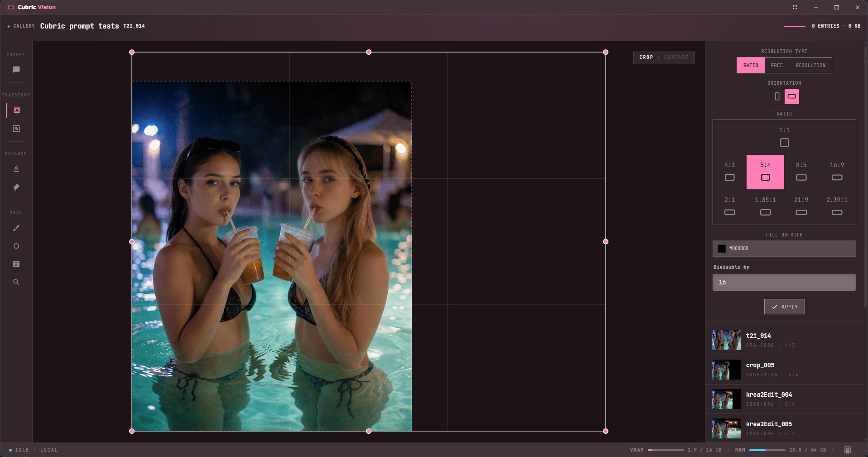Click the top-center crop handle
The width and height of the screenshot is (868, 457).
(x=369, y=52)
